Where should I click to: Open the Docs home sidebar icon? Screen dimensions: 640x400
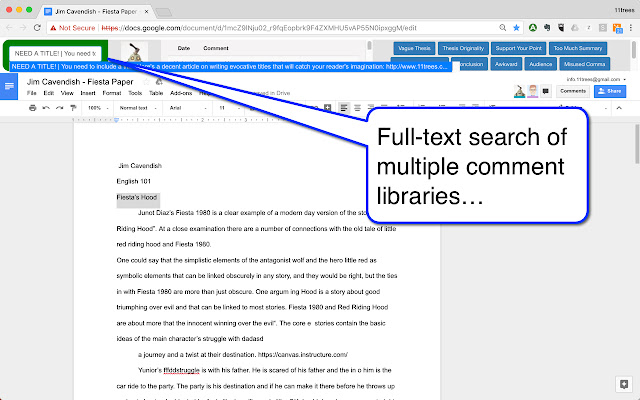[x=10, y=88]
